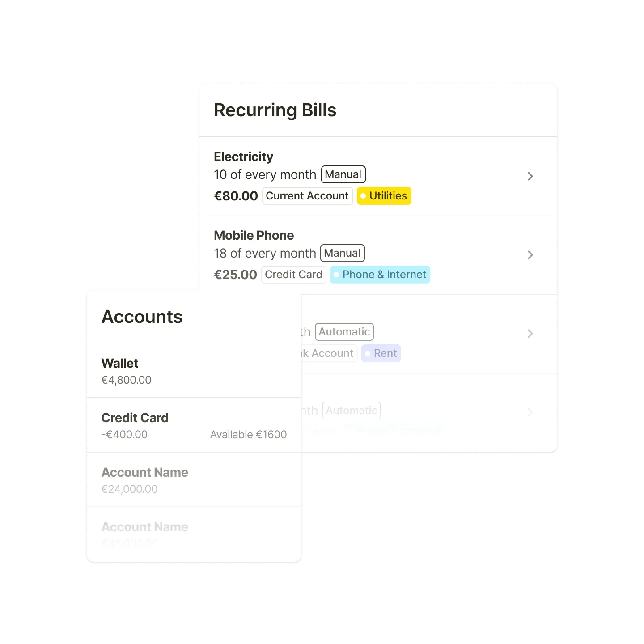This screenshot has height=644, width=644.
Task: Click the Manual badge on Mobile Phone
Action: 342,253
